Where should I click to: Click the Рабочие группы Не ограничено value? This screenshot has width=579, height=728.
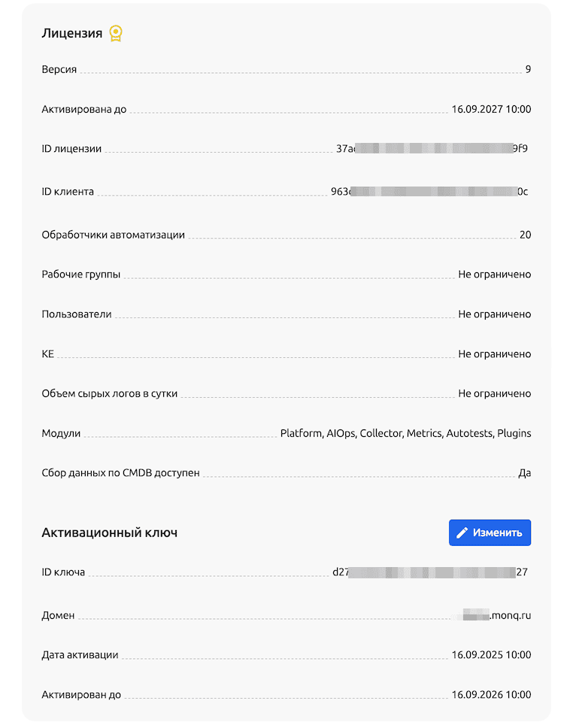coord(494,275)
